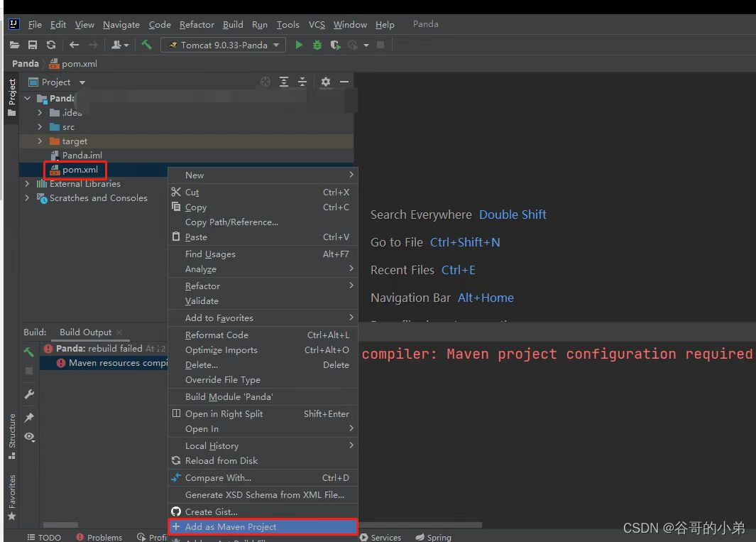Run with Coverage using toolbar icon
The image size is (756, 542).
click(x=334, y=44)
